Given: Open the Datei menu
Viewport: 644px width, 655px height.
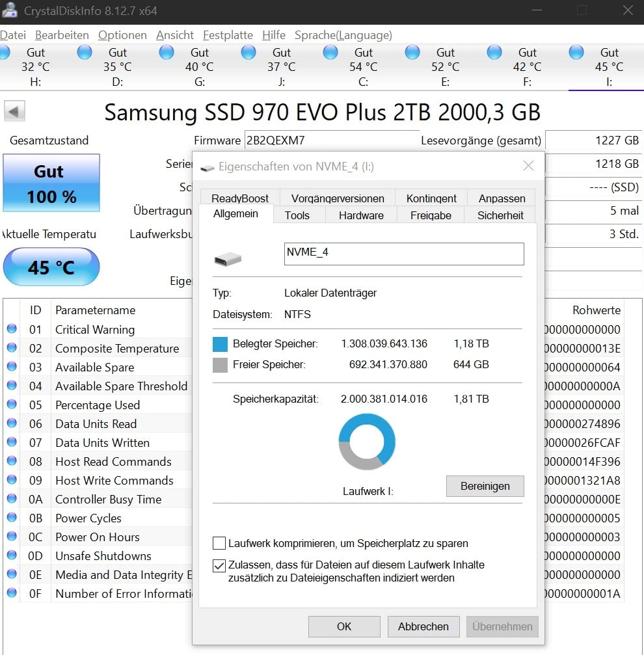Looking at the screenshot, I should (x=13, y=35).
